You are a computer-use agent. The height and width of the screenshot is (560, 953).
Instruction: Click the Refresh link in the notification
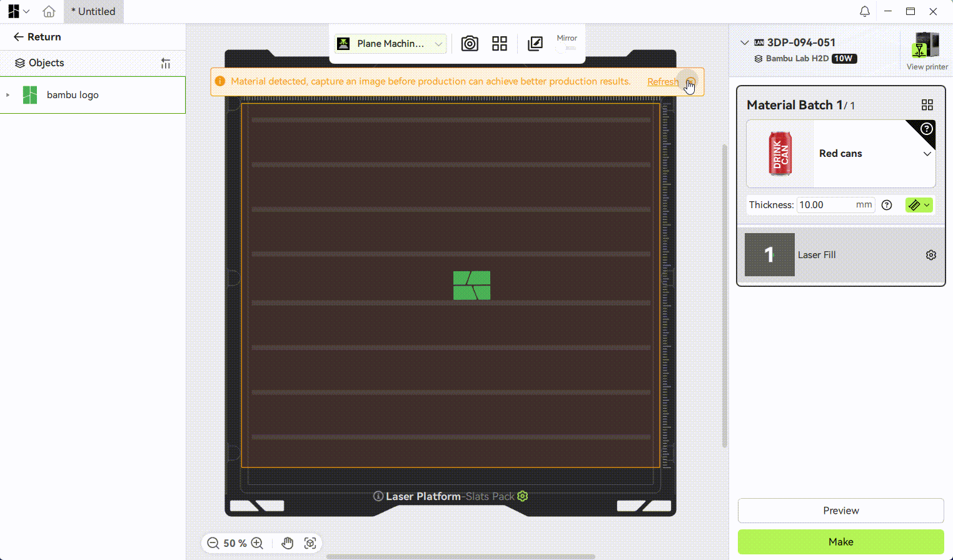(663, 82)
